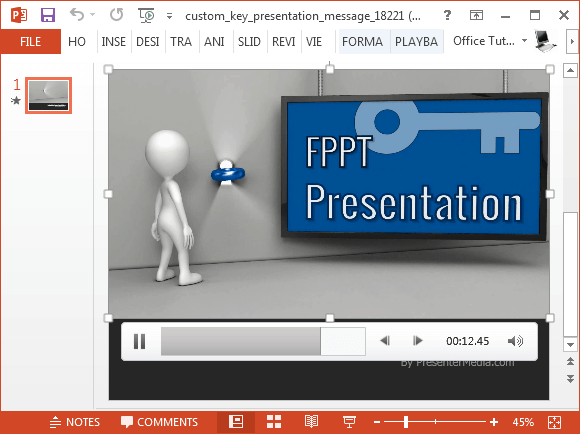Switch to the INSERT ribbon tab
This screenshot has width=580, height=434.
pyautogui.click(x=114, y=41)
